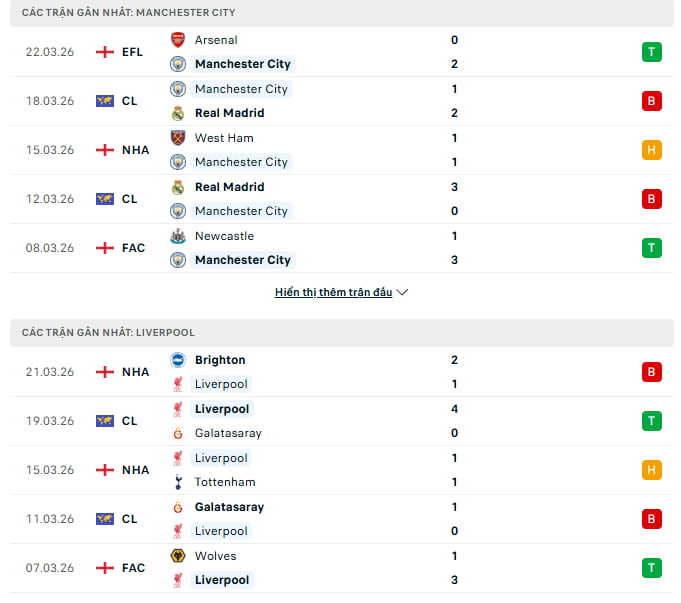Click the Wolves club crest icon
The height and width of the screenshot is (603, 681).
click(x=178, y=556)
